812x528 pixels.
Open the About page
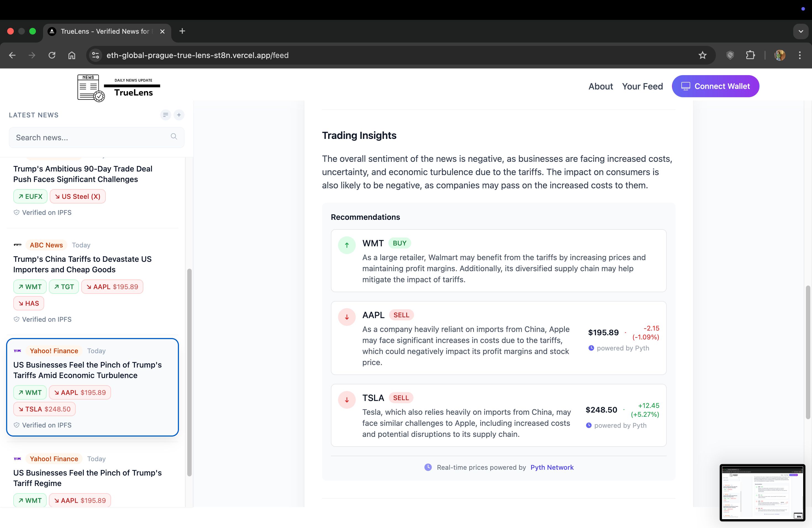(600, 86)
